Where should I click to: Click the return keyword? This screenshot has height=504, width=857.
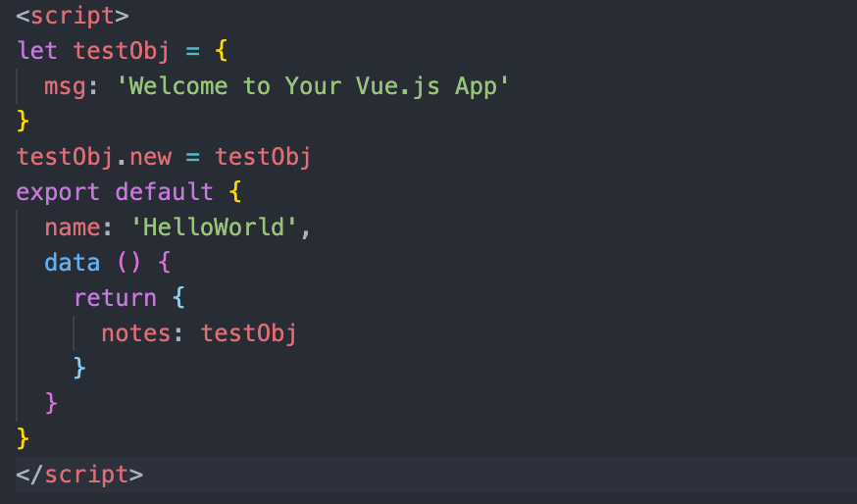pyautogui.click(x=115, y=298)
